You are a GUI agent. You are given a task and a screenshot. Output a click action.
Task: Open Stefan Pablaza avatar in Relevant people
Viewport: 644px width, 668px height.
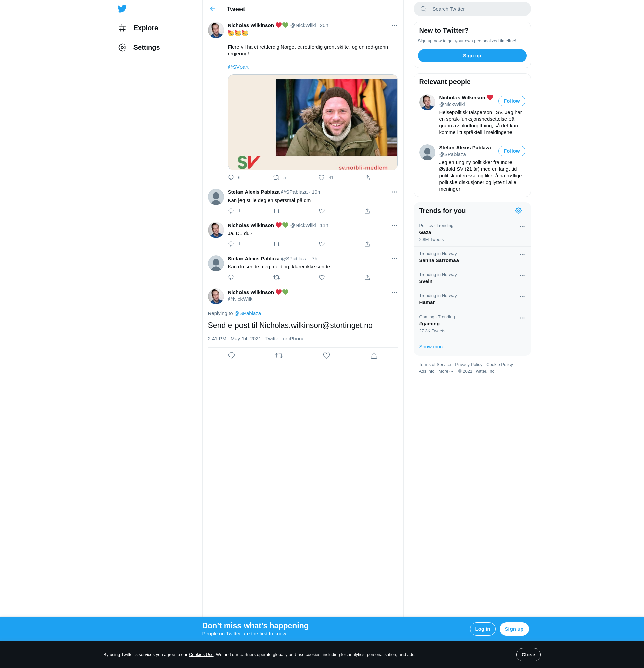coord(427,152)
